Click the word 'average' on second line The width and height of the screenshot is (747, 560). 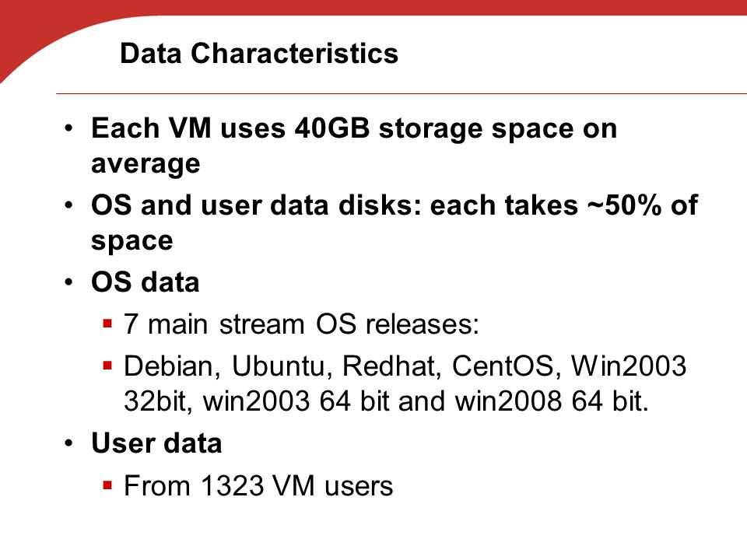[x=146, y=164]
